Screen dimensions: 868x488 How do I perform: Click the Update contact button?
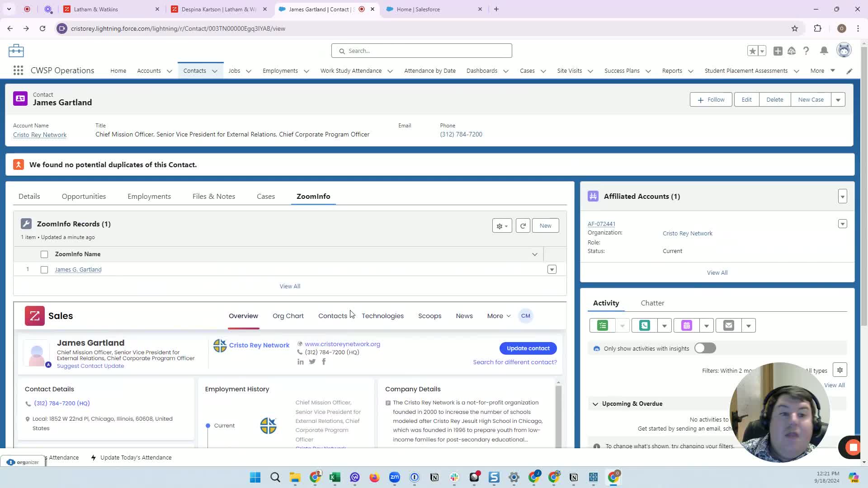point(528,348)
